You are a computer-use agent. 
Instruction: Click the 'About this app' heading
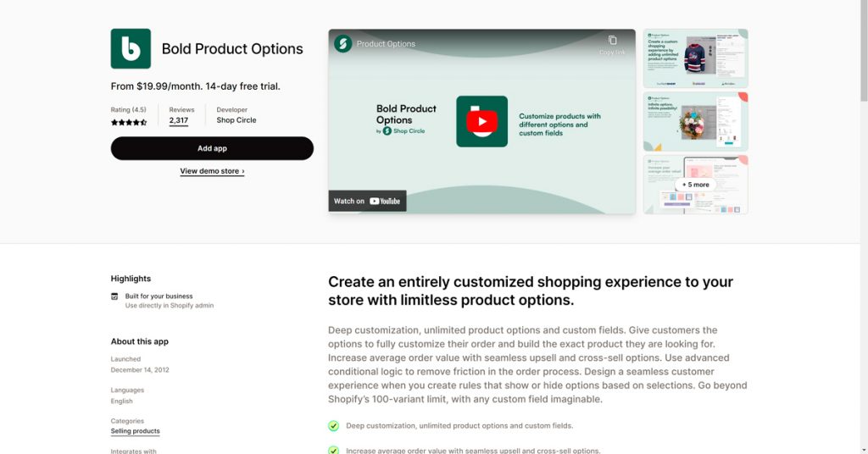[x=140, y=341]
